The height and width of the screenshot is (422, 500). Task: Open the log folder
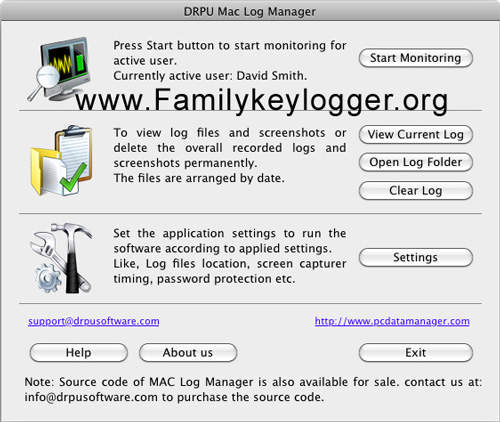416,162
